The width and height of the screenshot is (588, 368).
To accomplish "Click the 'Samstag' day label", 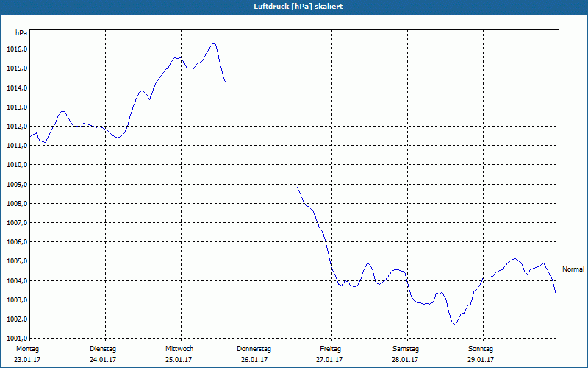I will pyautogui.click(x=406, y=349).
